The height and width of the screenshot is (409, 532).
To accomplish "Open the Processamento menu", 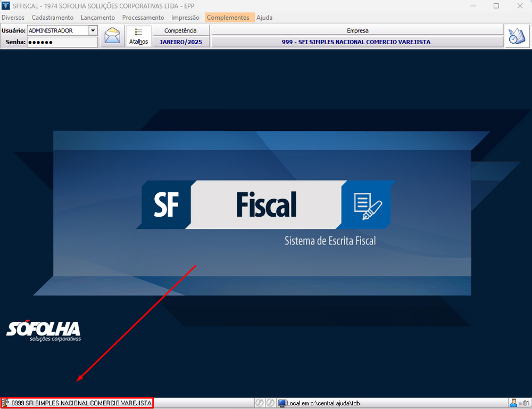I will tap(143, 18).
